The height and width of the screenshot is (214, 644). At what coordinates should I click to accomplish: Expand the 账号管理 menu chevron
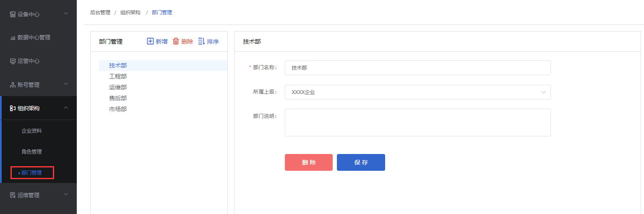tap(66, 84)
